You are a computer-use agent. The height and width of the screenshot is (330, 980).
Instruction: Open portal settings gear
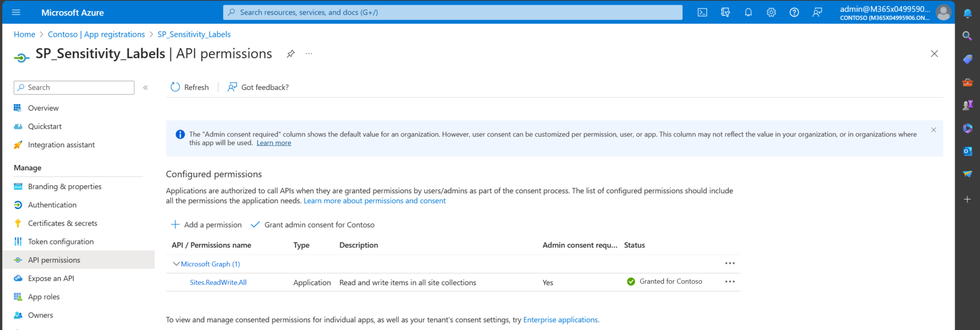click(771, 12)
